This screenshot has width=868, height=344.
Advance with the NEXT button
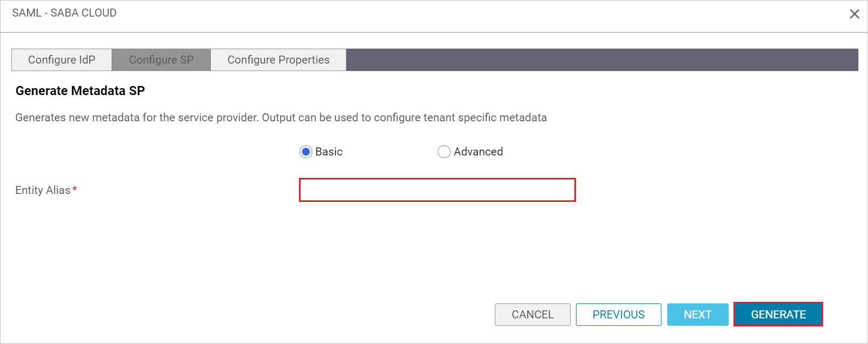[697, 315]
